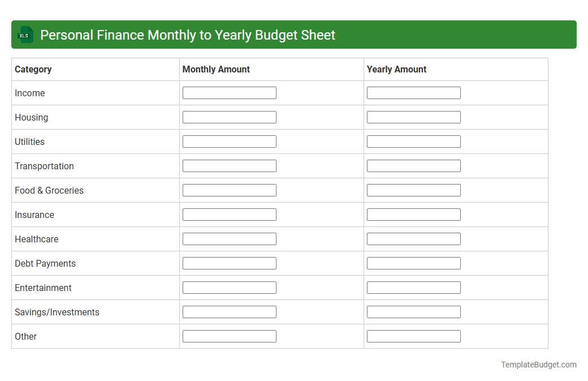Screen dimensions: 588x381
Task: Select the yearly Housing amount box
Action: click(413, 117)
